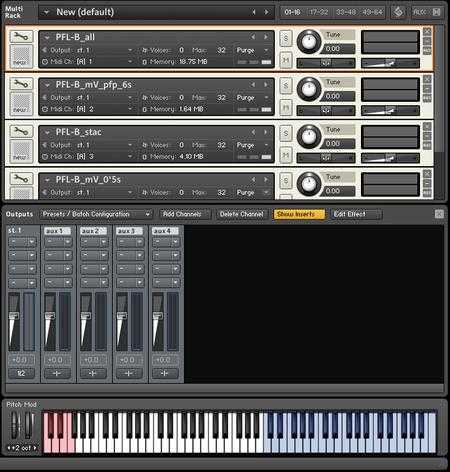Click the instrument icon thumbnail of PFL-B_all

[21, 57]
